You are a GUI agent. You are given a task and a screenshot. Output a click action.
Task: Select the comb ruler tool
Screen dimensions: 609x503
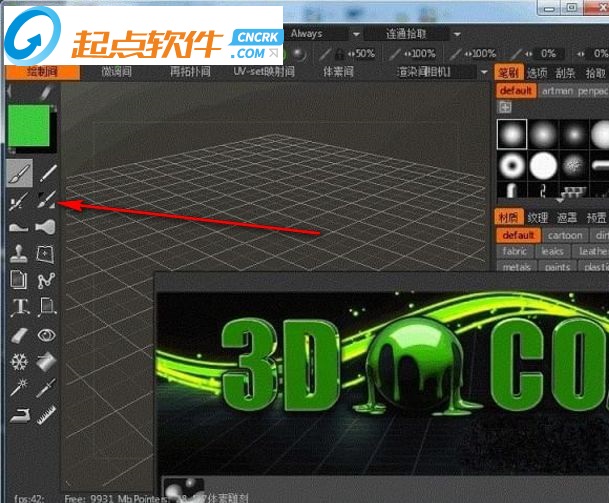click(x=46, y=415)
